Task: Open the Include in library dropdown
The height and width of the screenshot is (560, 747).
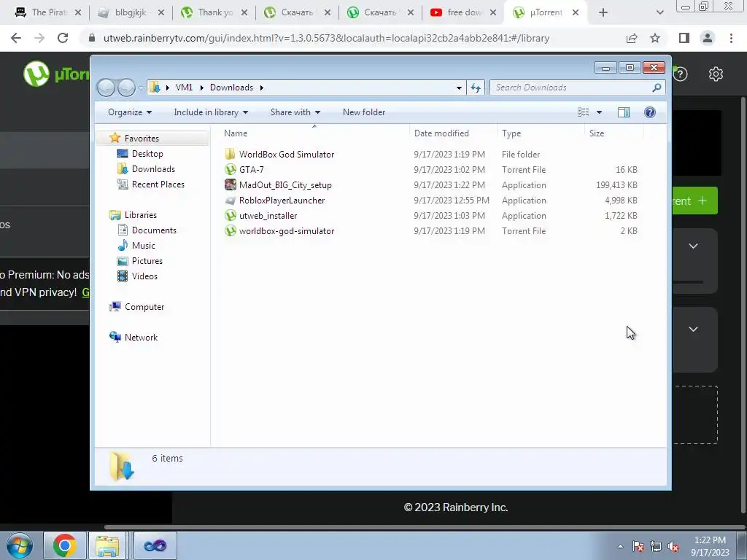Action: point(211,112)
